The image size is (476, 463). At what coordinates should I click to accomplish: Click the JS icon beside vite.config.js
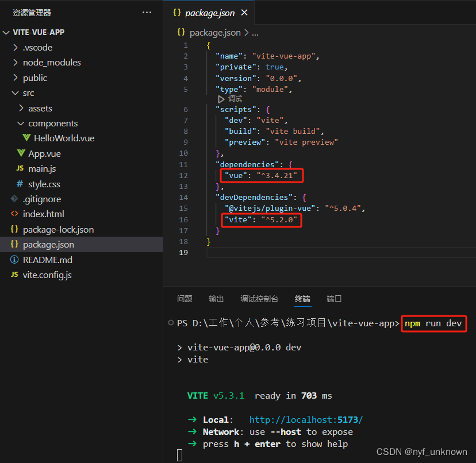[x=14, y=275]
